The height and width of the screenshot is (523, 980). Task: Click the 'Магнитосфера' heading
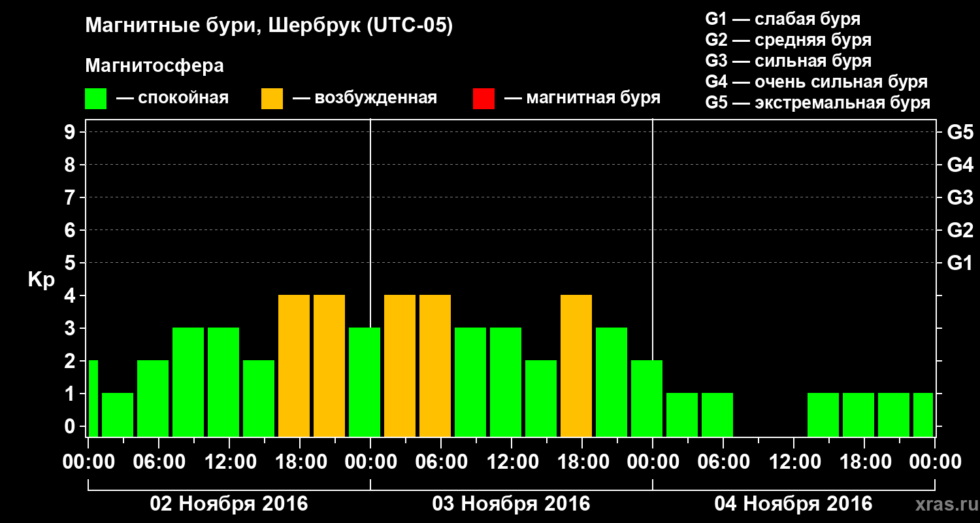(155, 66)
